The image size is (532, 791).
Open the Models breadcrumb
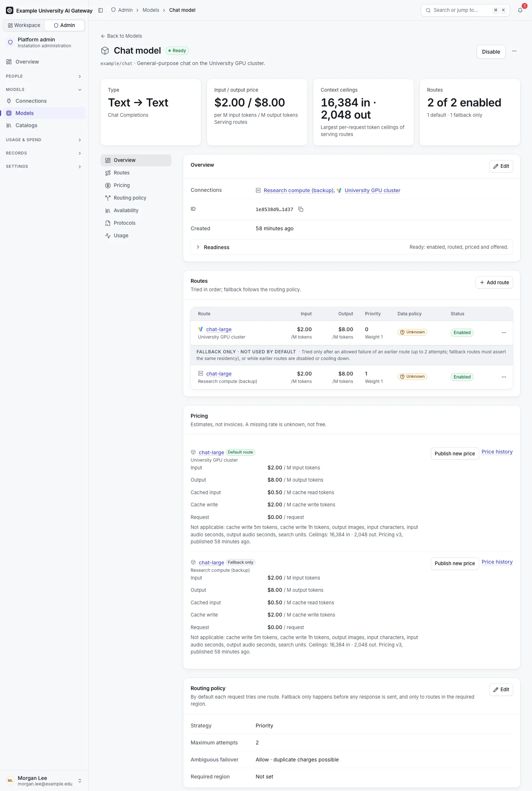click(151, 10)
